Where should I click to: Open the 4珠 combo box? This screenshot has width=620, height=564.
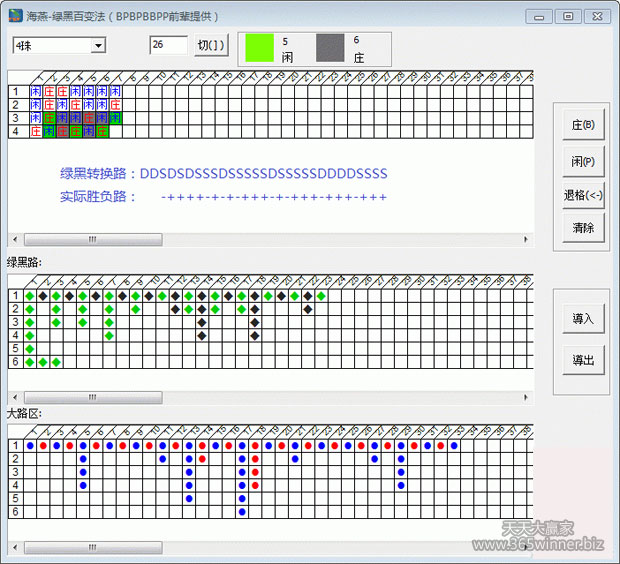[x=59, y=46]
